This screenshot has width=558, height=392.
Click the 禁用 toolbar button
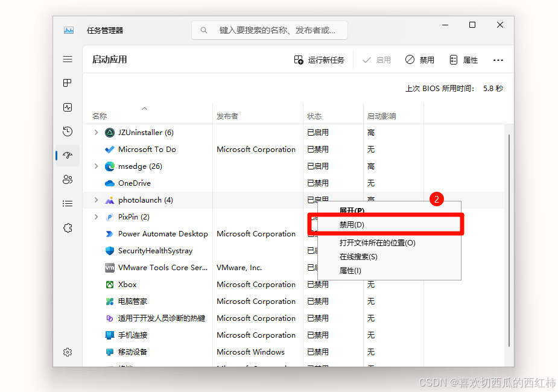click(420, 60)
